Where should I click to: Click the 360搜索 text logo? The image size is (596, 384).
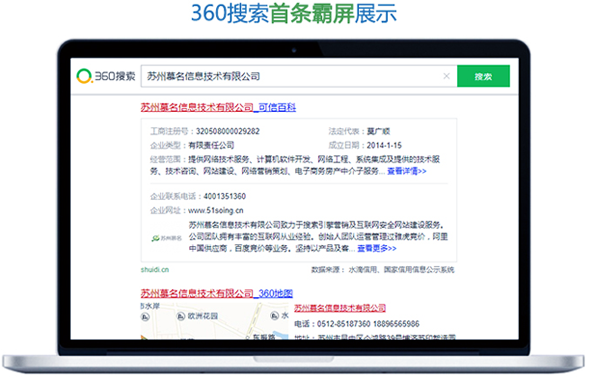click(115, 76)
